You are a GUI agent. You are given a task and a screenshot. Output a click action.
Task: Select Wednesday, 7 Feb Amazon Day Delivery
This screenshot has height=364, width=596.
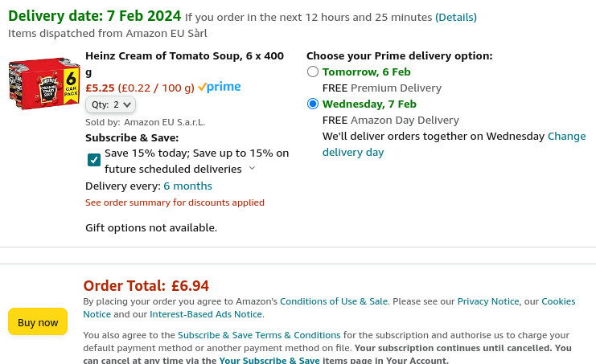pos(313,104)
